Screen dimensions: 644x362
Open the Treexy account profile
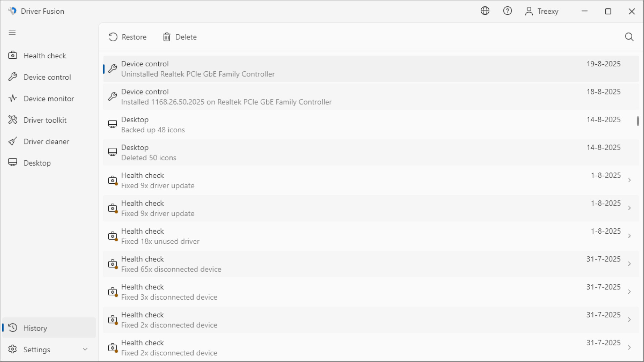541,11
